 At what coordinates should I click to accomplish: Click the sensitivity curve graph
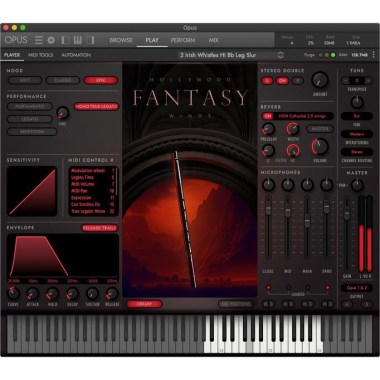coord(32,191)
